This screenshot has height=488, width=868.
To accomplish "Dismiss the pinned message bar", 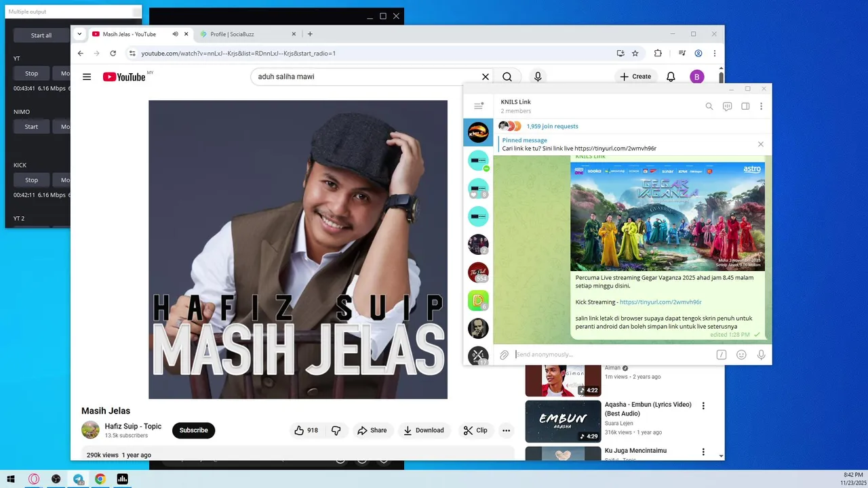I will [761, 144].
